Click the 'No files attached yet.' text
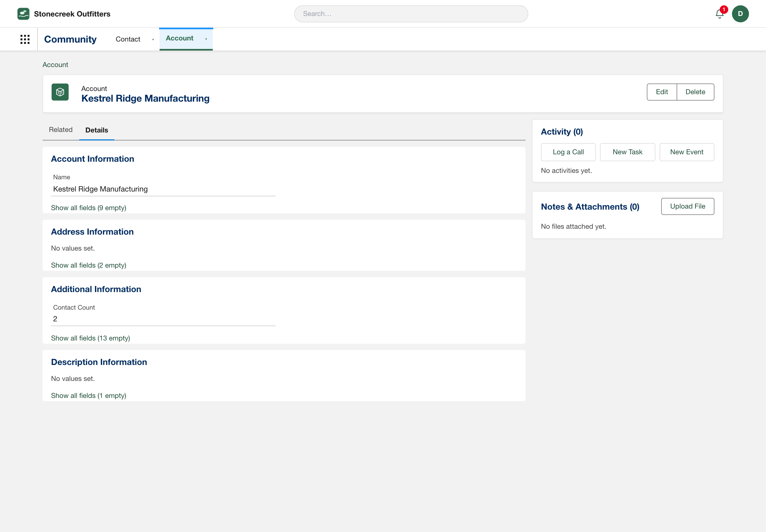 573,227
